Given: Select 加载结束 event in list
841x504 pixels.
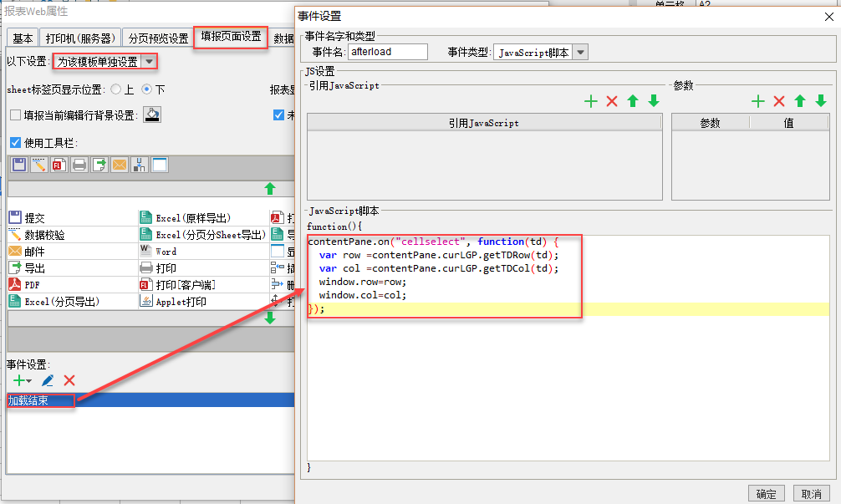Looking at the screenshot, I should 150,400.
